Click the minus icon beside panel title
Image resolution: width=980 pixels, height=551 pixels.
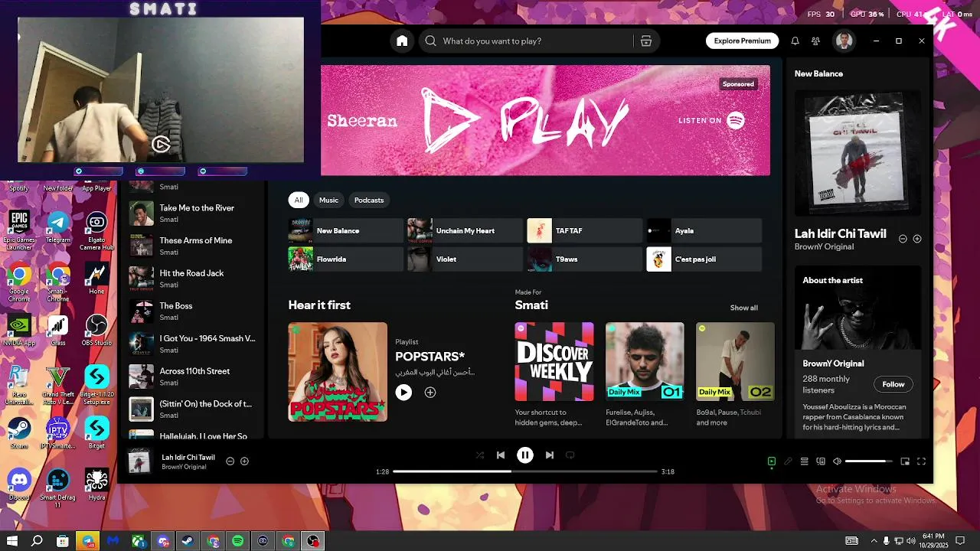pos(903,239)
